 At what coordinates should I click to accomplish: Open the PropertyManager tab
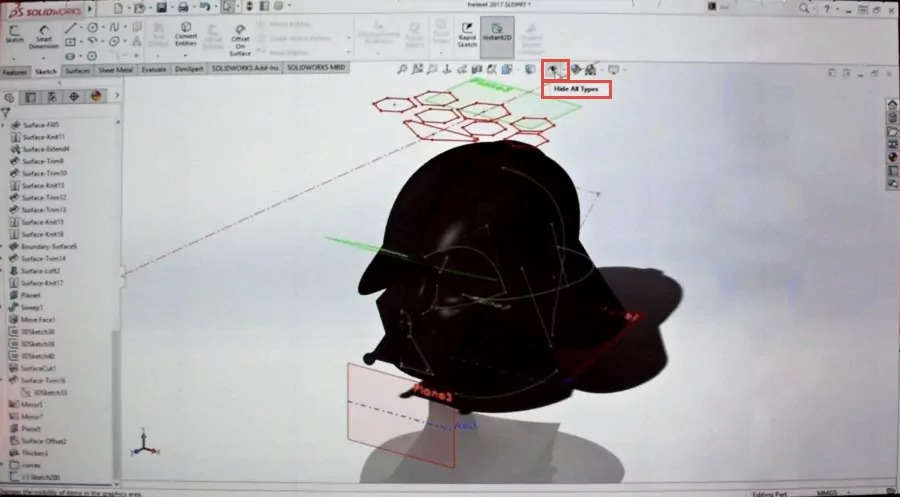point(30,97)
